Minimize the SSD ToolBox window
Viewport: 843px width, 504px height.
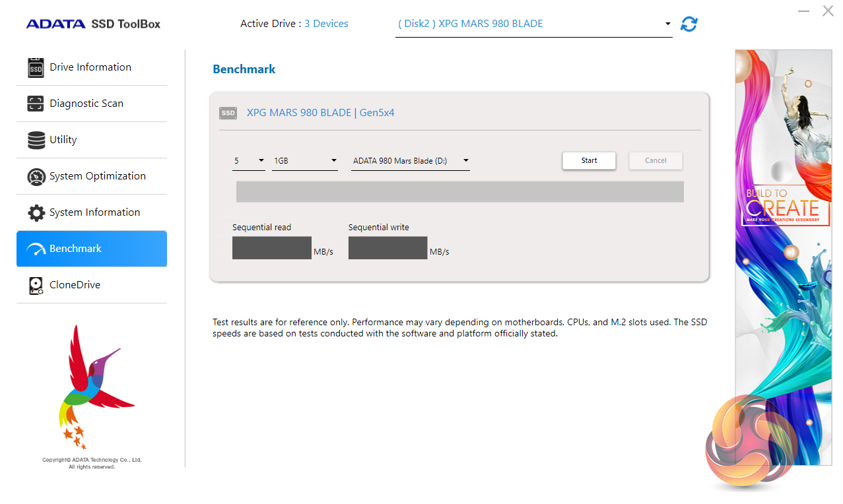tap(803, 11)
